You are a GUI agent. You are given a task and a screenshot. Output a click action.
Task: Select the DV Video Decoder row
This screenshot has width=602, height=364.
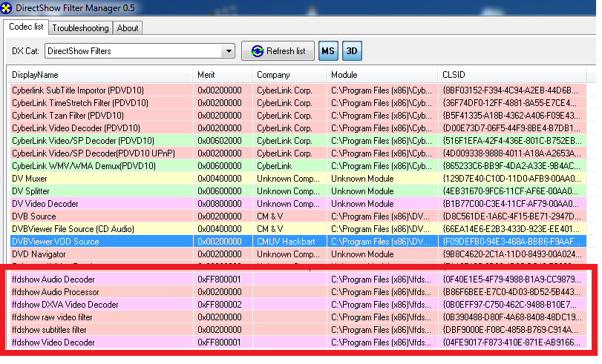point(298,204)
